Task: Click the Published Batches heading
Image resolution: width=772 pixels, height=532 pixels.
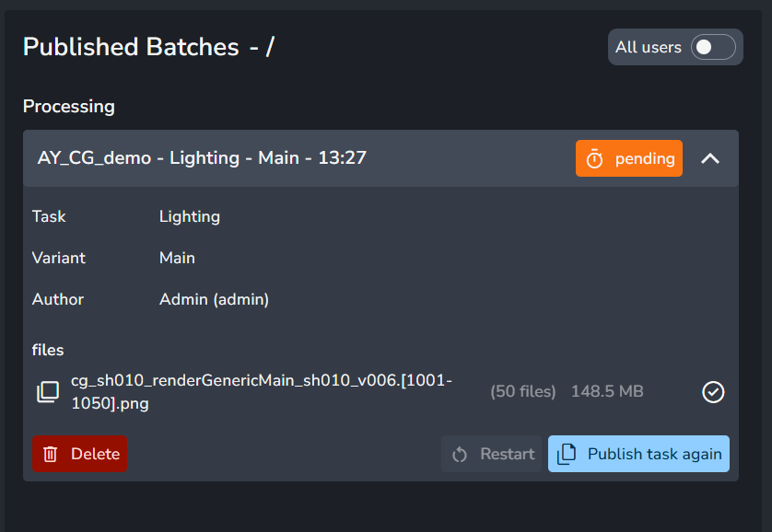Action: (131, 47)
